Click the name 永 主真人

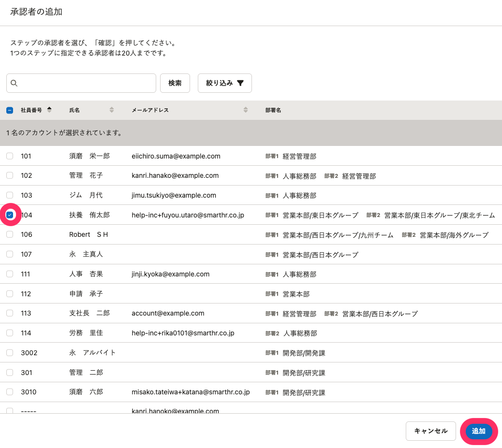pyautogui.click(x=86, y=254)
